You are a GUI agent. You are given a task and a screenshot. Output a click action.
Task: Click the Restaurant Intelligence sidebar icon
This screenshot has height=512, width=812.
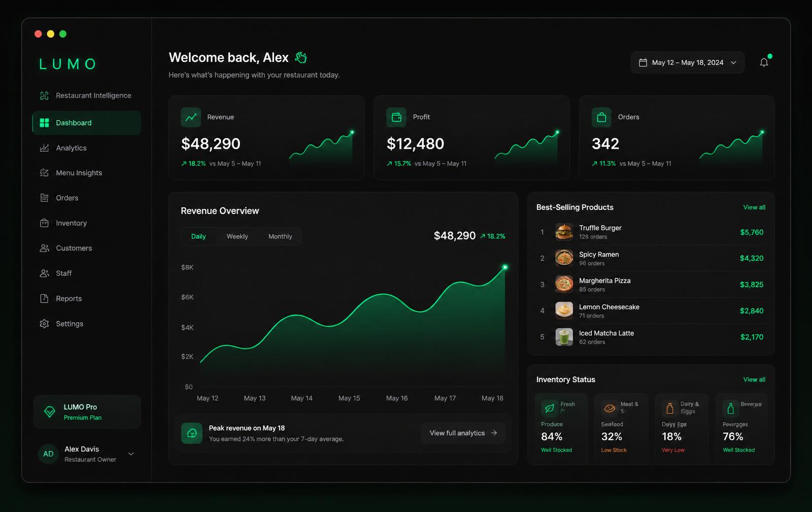tap(44, 95)
